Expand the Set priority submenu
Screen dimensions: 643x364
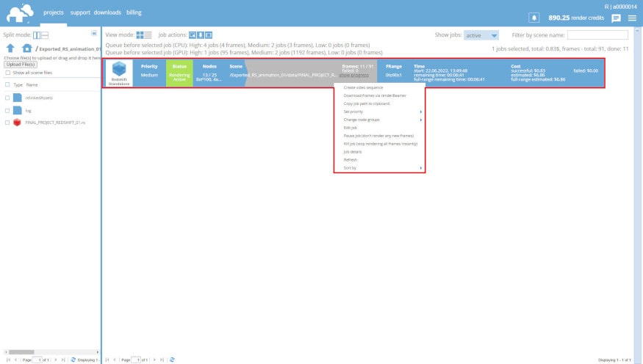(x=380, y=112)
